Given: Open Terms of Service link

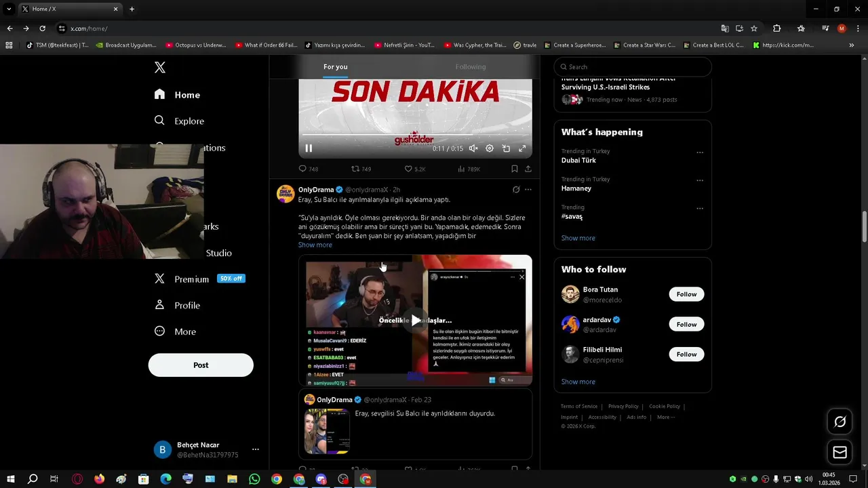Looking at the screenshot, I should pos(579,406).
